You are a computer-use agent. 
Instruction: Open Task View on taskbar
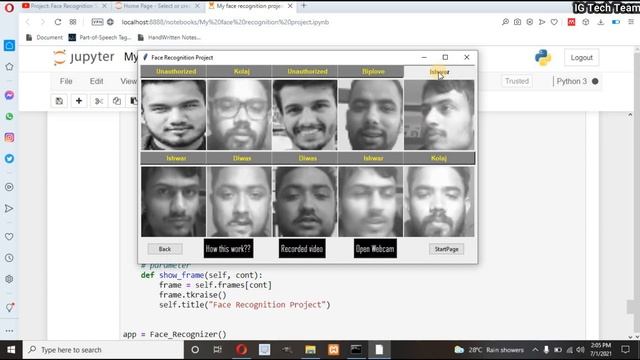click(218, 350)
